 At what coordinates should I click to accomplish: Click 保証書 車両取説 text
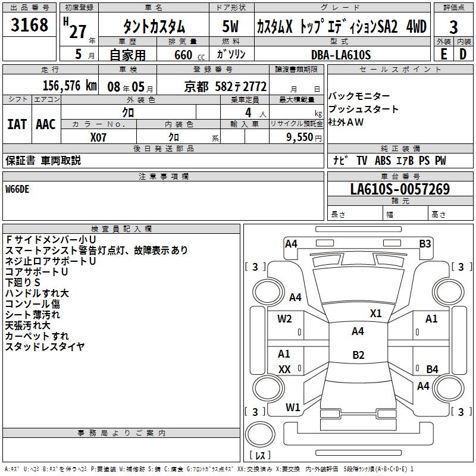43,161
